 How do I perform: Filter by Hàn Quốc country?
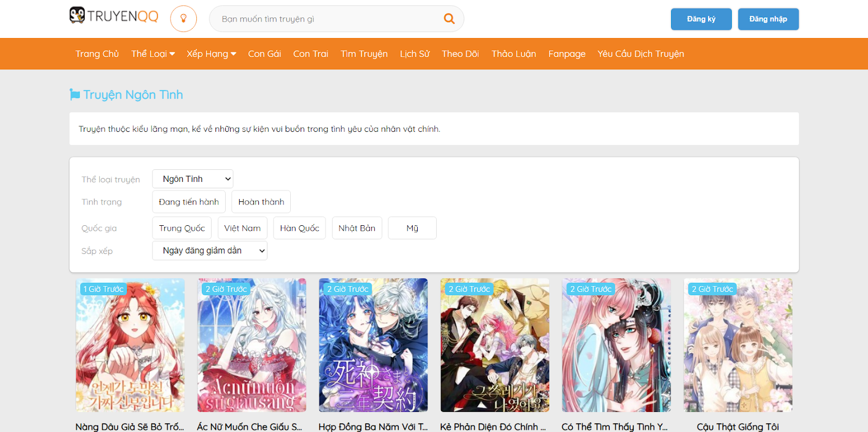(299, 228)
